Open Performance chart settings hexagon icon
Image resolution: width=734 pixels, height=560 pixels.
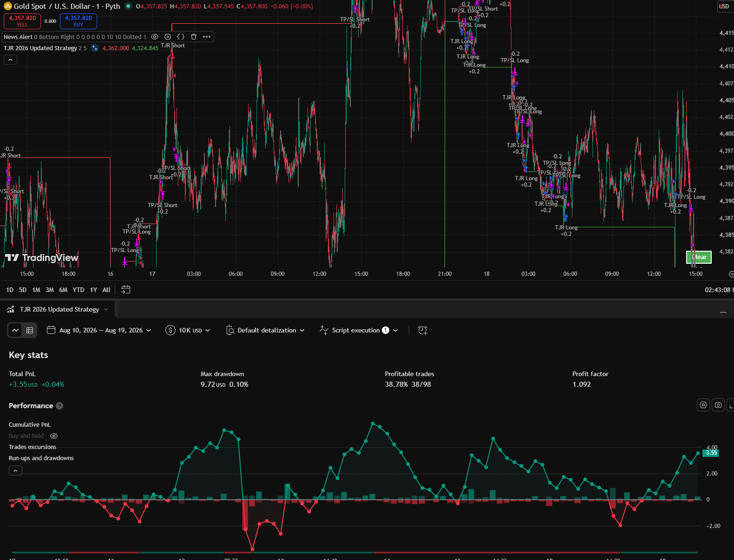[703, 405]
